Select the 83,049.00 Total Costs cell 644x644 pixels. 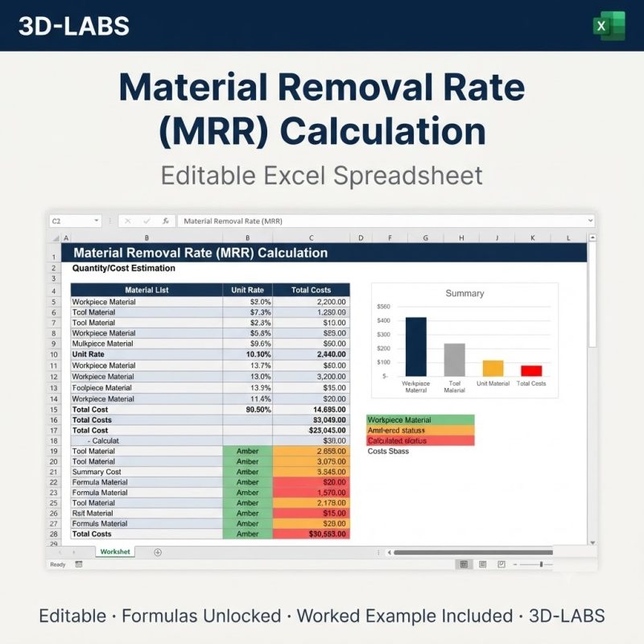[311, 420]
